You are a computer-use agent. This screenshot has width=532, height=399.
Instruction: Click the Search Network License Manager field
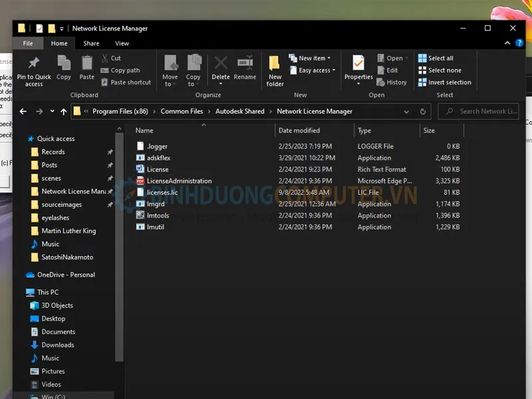tap(487, 112)
